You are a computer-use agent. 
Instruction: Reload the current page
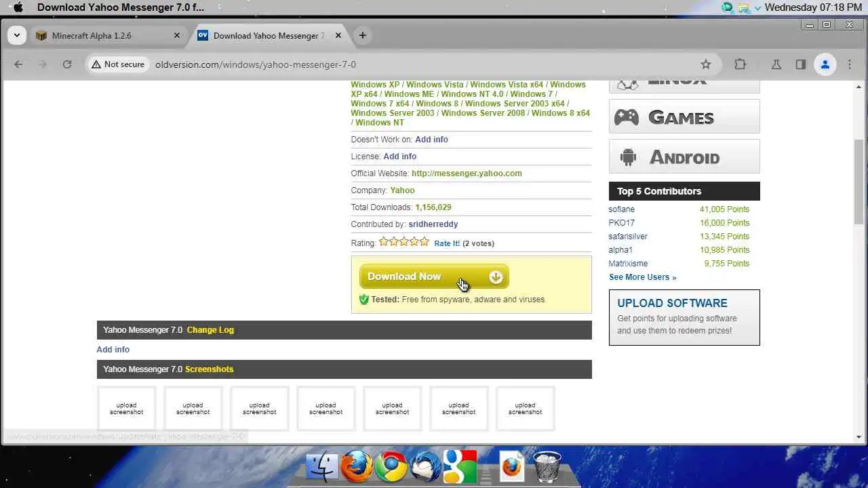(x=67, y=64)
